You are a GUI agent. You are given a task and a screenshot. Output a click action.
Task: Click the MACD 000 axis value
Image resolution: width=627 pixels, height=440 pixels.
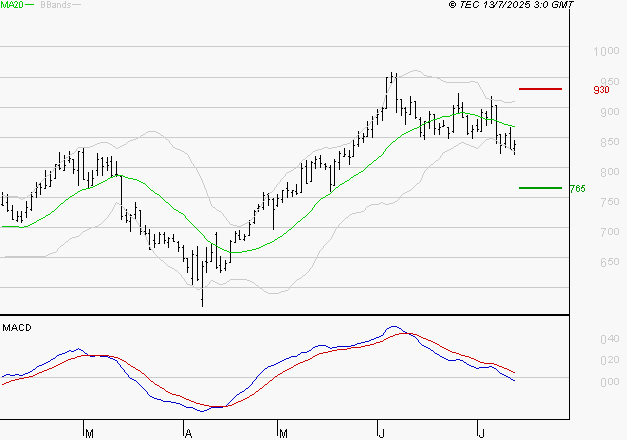[x=609, y=382]
